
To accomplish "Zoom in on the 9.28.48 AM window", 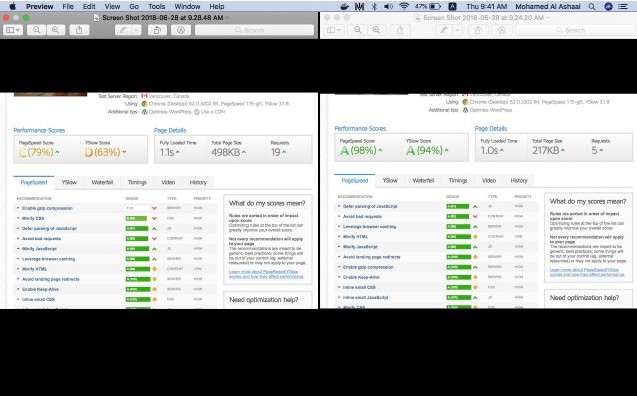I will 55,30.
